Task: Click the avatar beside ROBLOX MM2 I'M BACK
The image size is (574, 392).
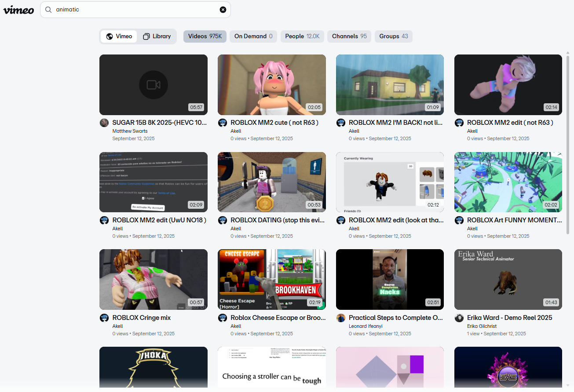Action: pyautogui.click(x=341, y=123)
